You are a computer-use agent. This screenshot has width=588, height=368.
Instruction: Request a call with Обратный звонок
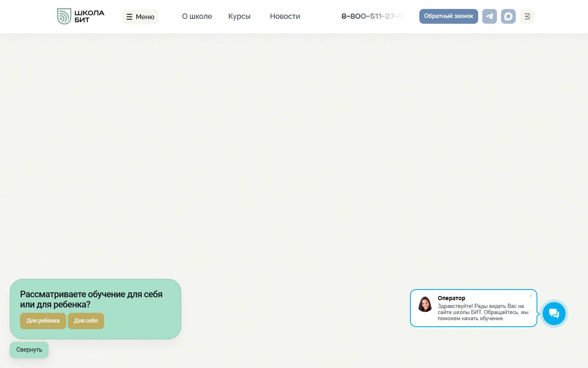click(448, 16)
